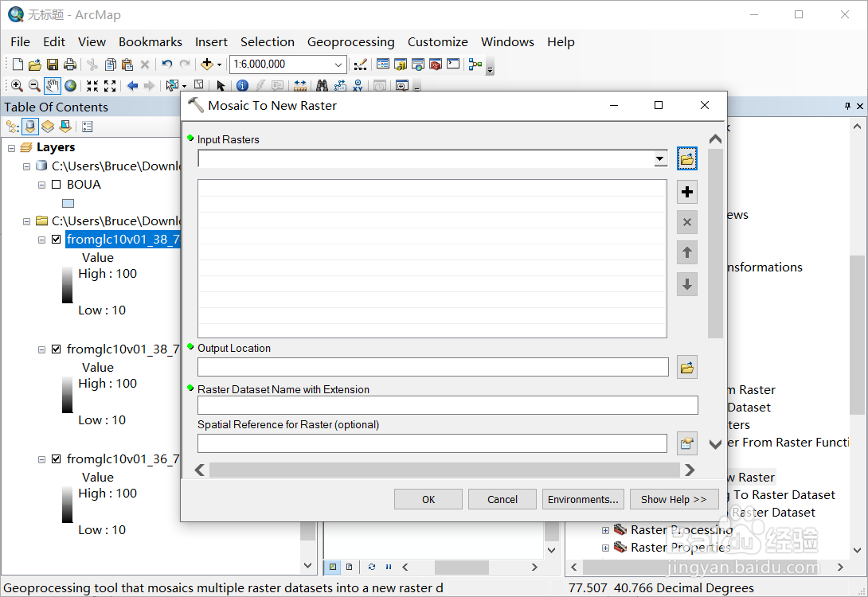Viewport: 868px width, 597px height.
Task: Select the Measure ruler tool
Action: (300, 86)
